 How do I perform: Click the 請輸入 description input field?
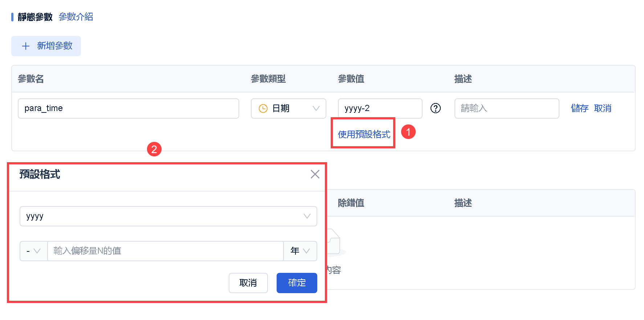(506, 108)
